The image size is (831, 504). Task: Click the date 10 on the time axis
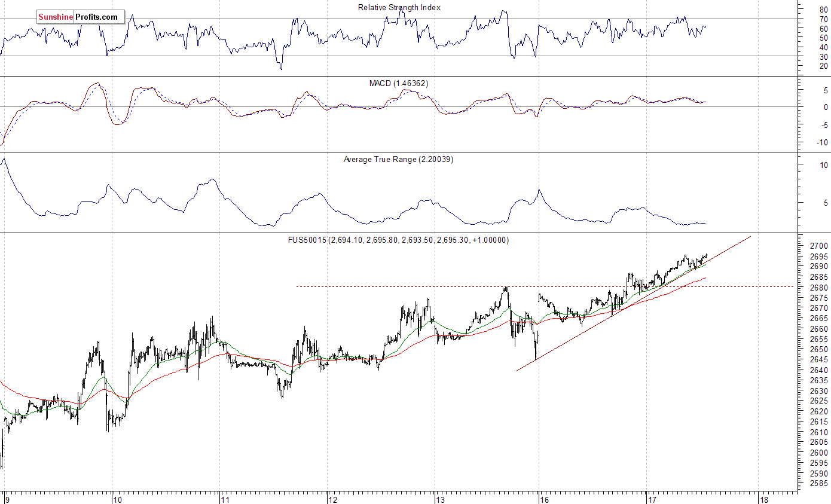click(x=118, y=499)
